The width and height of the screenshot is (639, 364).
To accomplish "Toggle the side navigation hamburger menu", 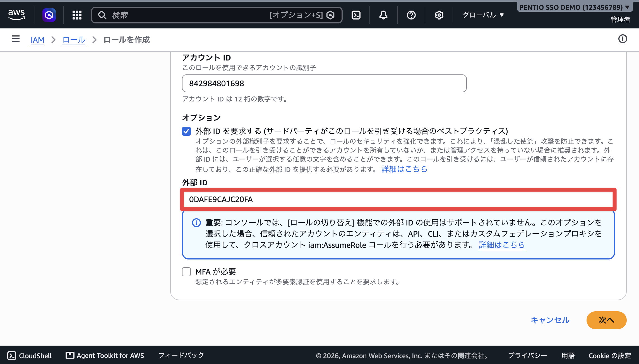I will coord(16,39).
